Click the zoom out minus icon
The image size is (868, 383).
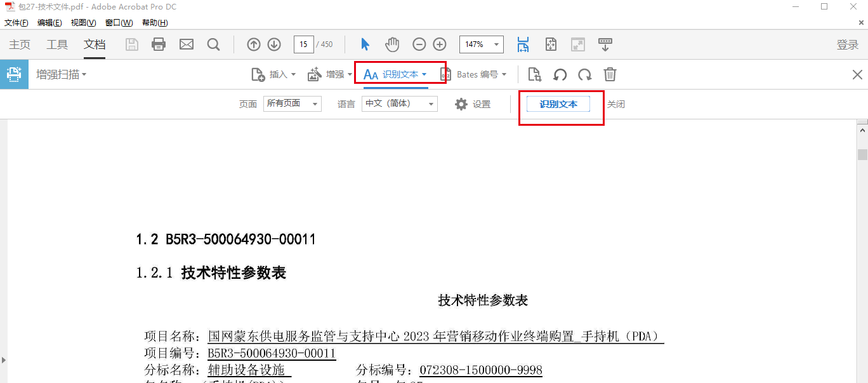(419, 44)
